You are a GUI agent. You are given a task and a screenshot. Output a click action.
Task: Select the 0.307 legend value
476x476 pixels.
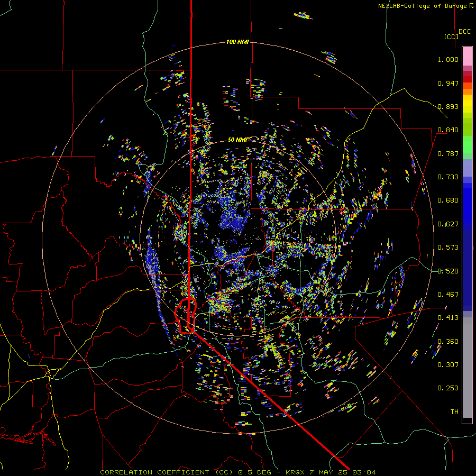pyautogui.click(x=448, y=365)
